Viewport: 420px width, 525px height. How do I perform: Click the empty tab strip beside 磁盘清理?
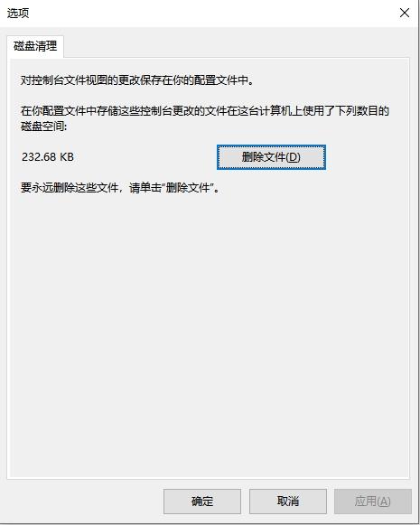pos(234,47)
